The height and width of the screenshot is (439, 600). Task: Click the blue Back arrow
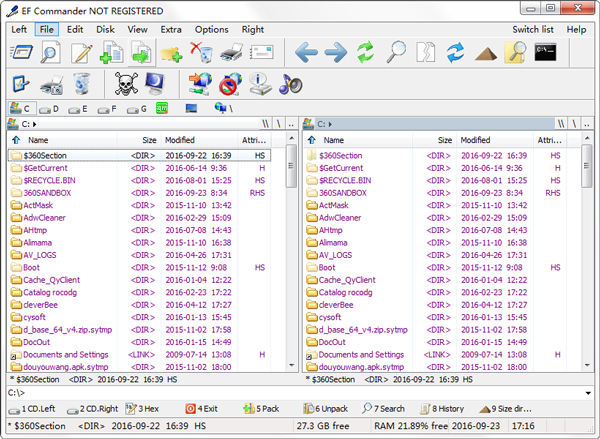pyautogui.click(x=306, y=52)
